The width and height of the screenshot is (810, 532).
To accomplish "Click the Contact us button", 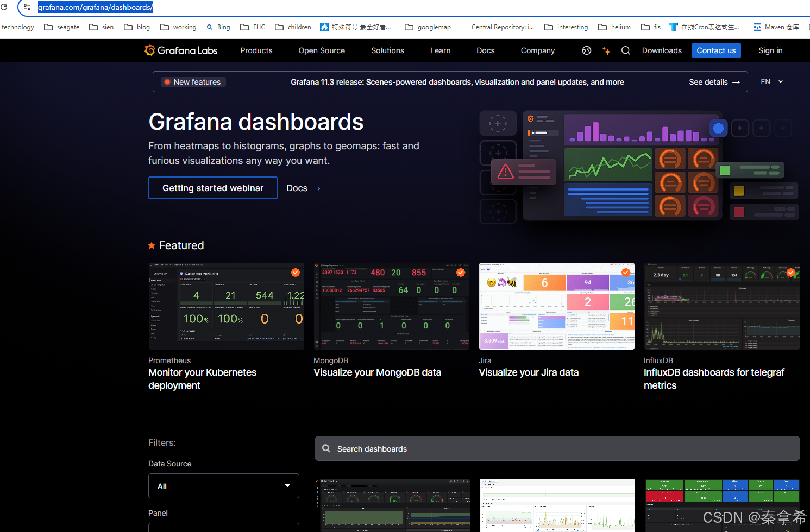I will click(x=716, y=50).
